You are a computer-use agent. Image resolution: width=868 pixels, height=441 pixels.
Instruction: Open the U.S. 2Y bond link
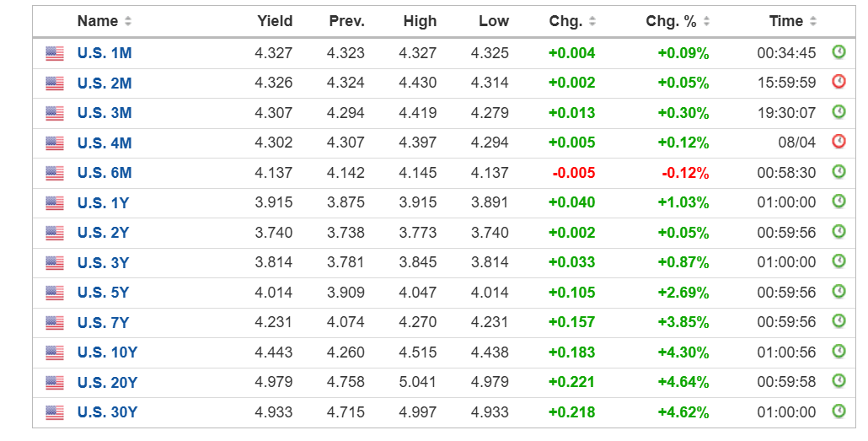pyautogui.click(x=104, y=233)
